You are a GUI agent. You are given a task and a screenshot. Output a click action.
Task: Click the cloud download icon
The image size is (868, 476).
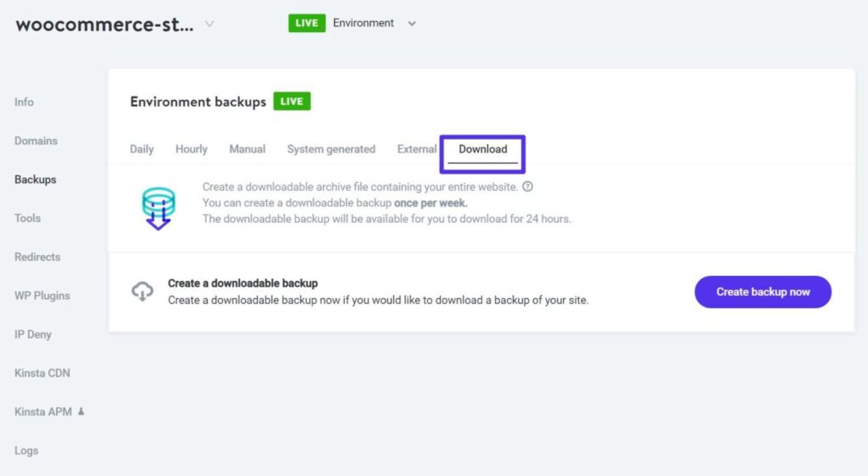tap(142, 291)
